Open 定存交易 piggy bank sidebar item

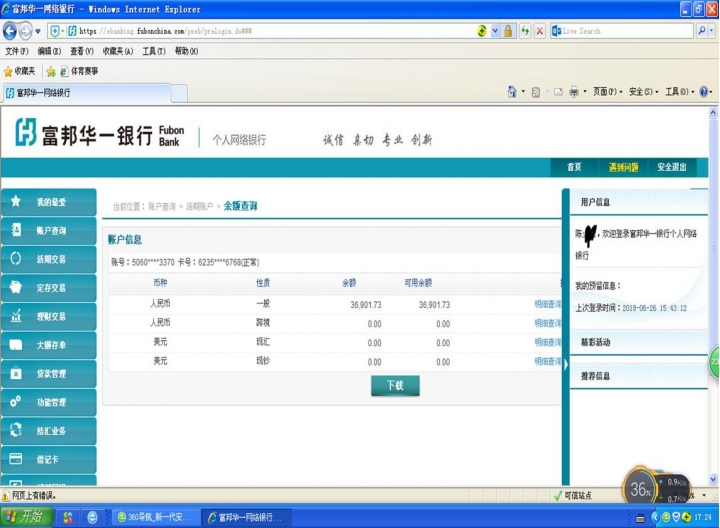pos(49,288)
